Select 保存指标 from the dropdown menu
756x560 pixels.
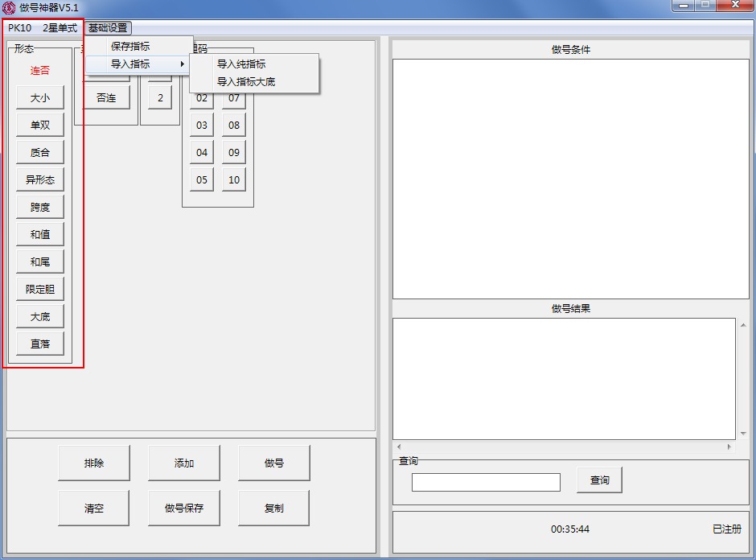coord(130,47)
